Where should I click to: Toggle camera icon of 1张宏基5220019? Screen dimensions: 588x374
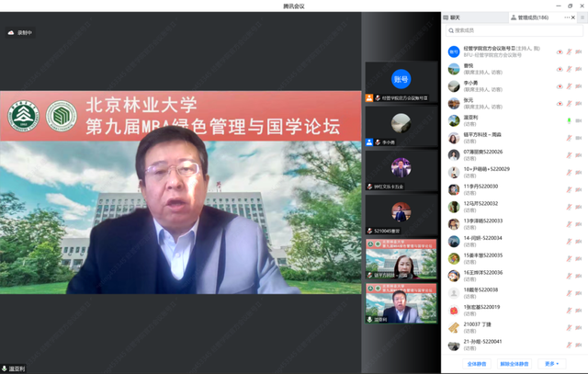[579, 311]
